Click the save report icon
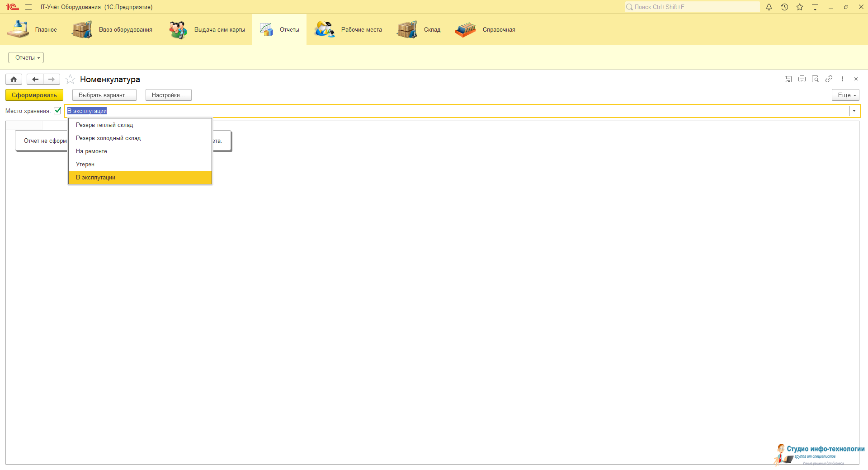The image size is (868, 470). coord(788,79)
